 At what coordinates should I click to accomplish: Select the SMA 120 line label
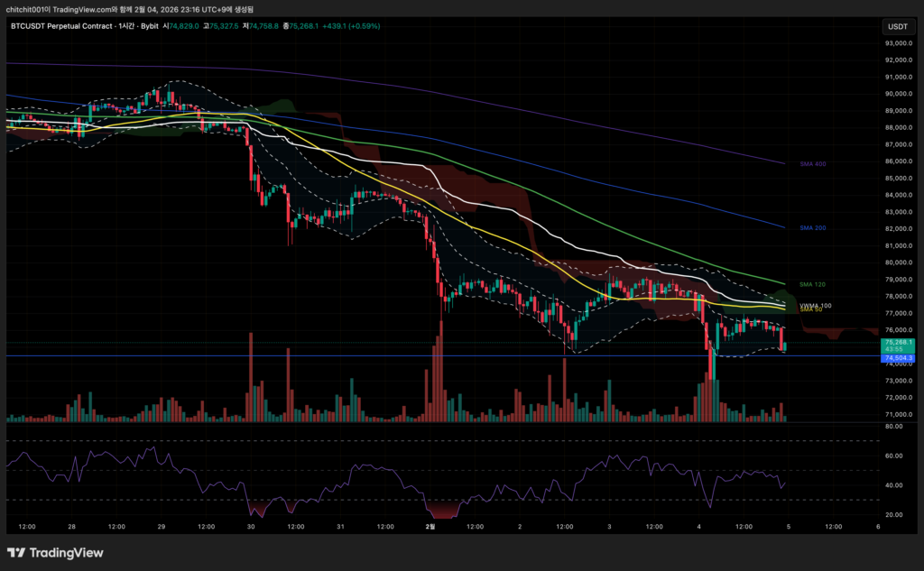tap(813, 284)
